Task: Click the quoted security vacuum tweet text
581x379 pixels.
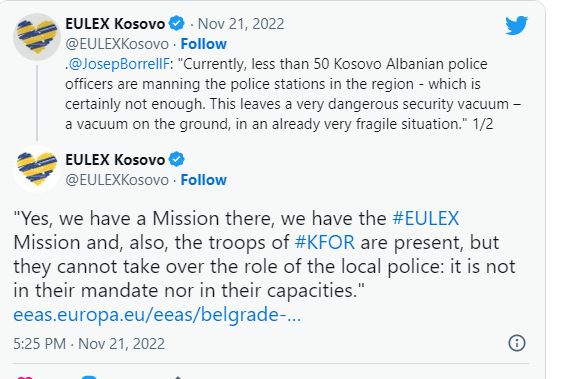Action: pyautogui.click(x=293, y=94)
